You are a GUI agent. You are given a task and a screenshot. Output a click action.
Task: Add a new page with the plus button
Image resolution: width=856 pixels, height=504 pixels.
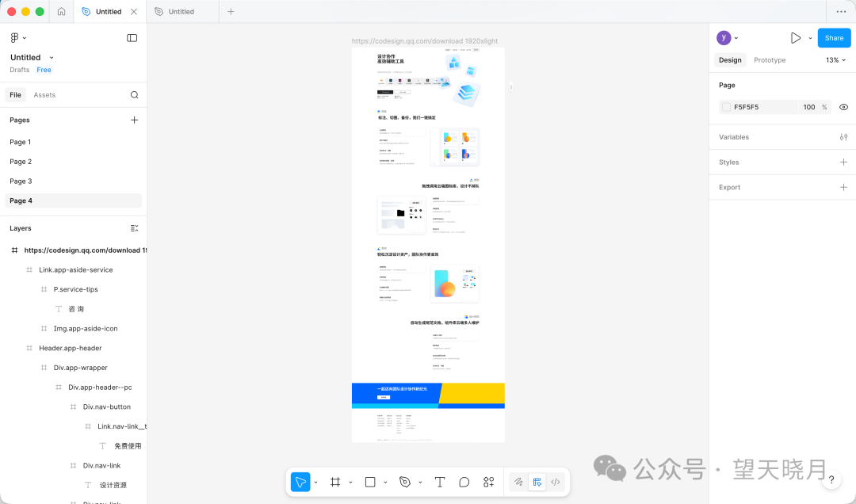pyautogui.click(x=135, y=120)
